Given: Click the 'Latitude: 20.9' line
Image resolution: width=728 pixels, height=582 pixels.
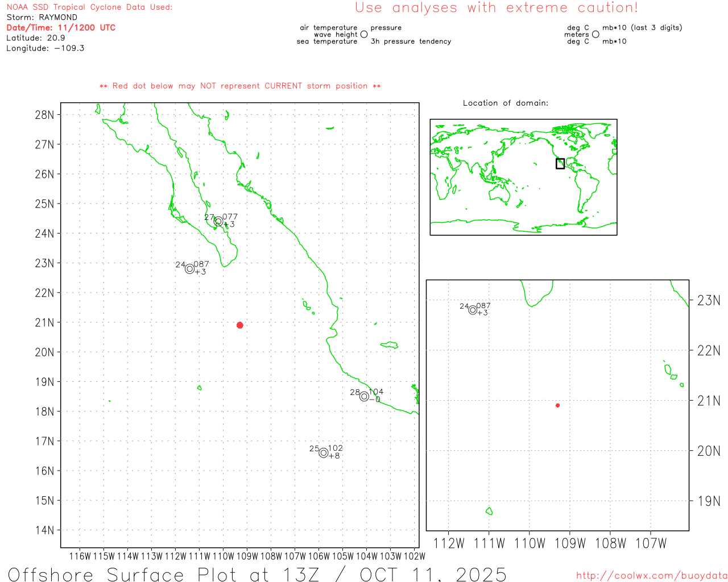Looking at the screenshot, I should pyautogui.click(x=36, y=38).
